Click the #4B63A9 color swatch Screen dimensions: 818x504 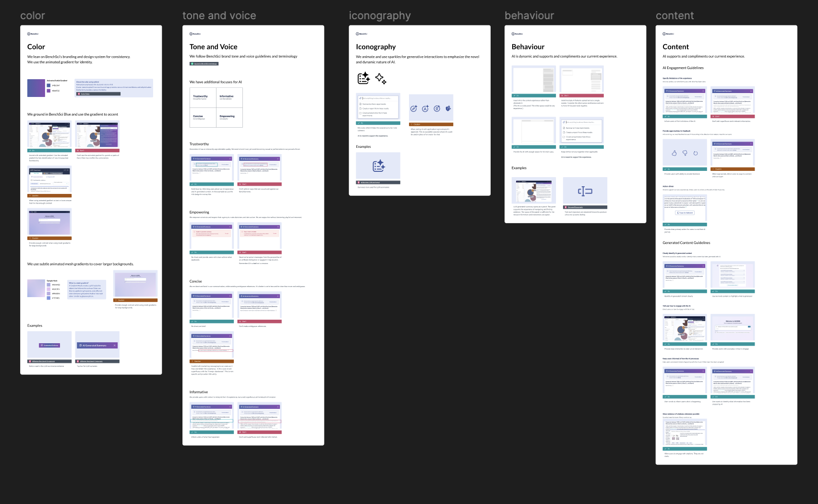[48, 85]
